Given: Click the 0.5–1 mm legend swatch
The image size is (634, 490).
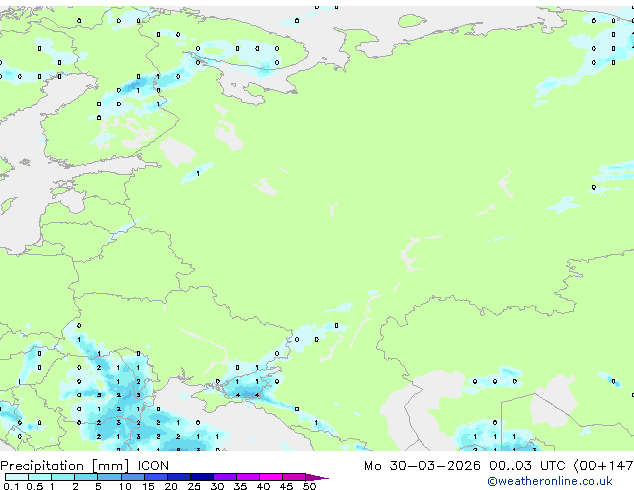Looking at the screenshot, I should tap(40, 477).
